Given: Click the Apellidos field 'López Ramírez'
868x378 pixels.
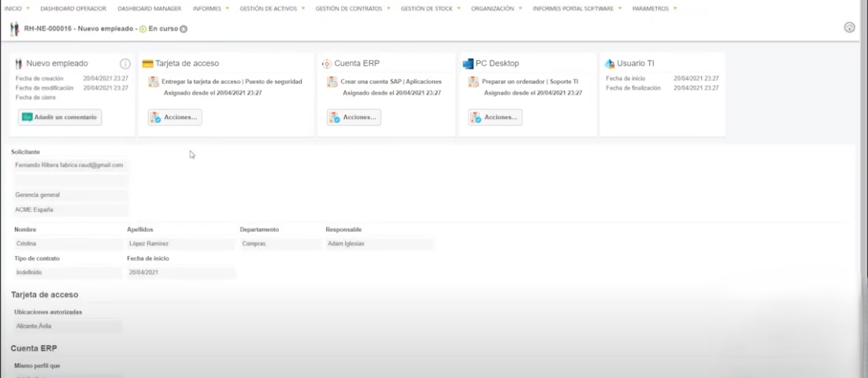Looking at the screenshot, I should 182,243.
